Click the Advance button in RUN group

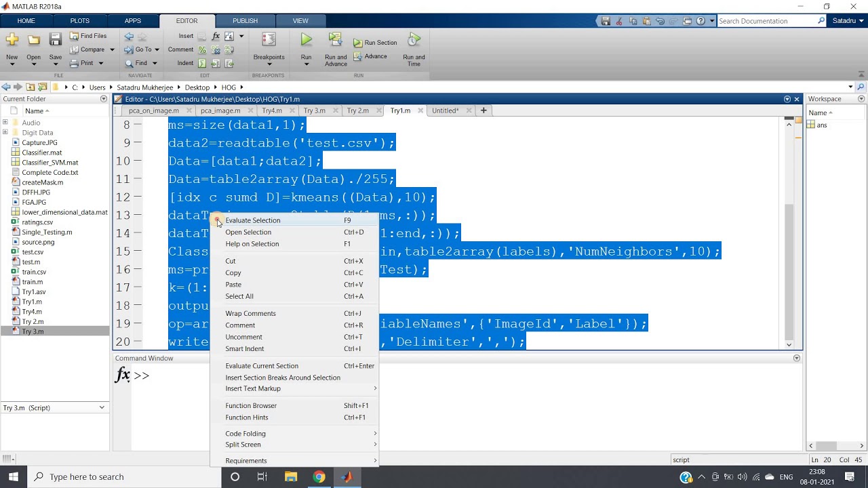point(370,56)
